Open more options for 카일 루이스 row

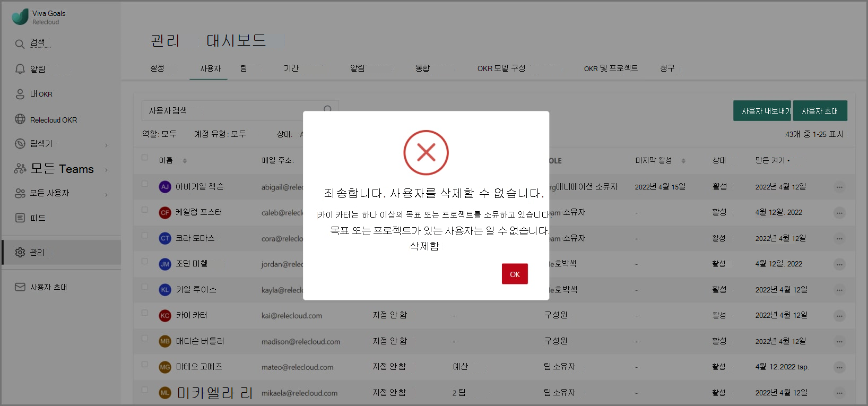pos(839,290)
